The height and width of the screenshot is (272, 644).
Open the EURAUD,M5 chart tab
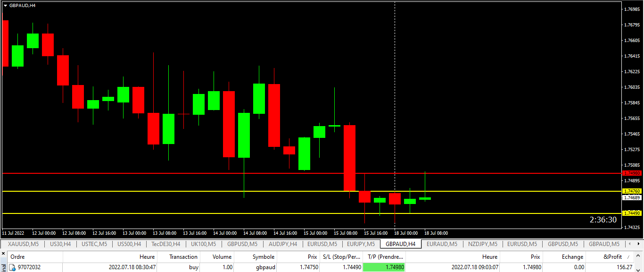click(442, 244)
